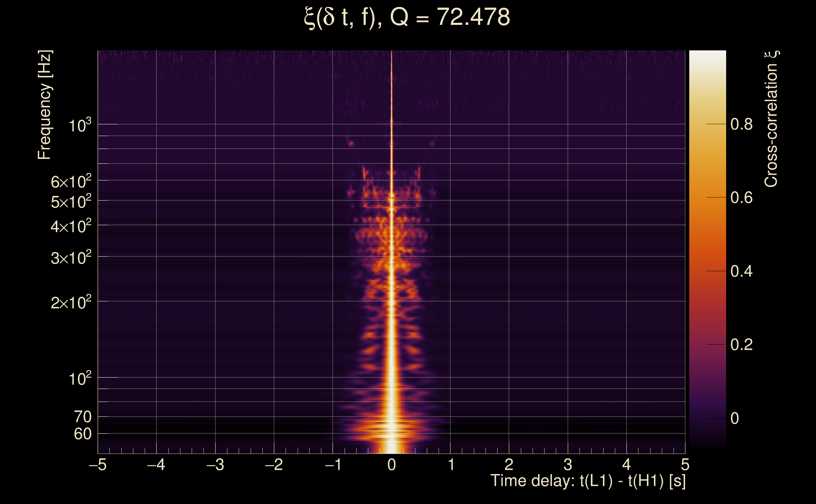816x504 pixels.
Task: Click the 10³ frequency tick label
Action: [x=80, y=126]
